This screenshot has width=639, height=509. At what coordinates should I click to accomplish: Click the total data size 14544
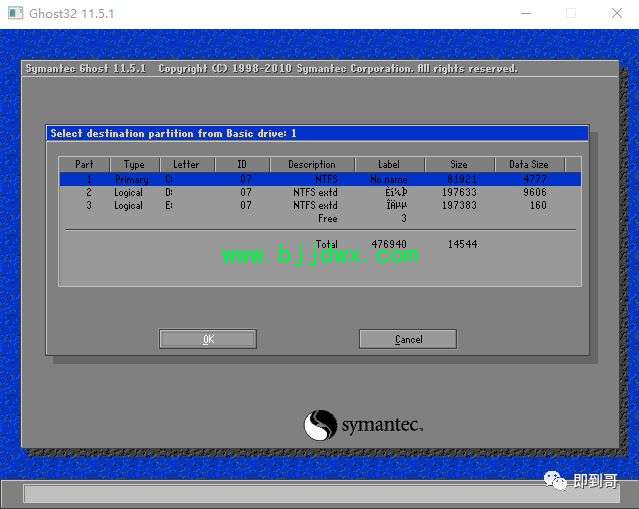(x=463, y=244)
